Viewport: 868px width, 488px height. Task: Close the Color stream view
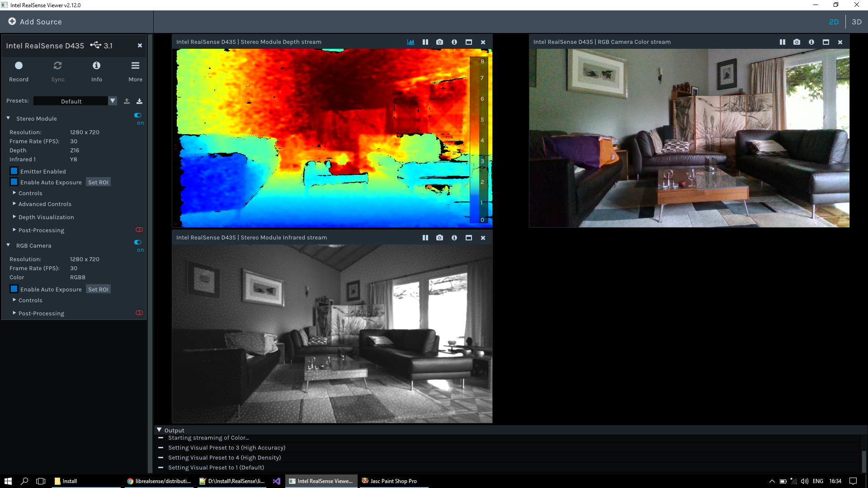[x=840, y=42]
